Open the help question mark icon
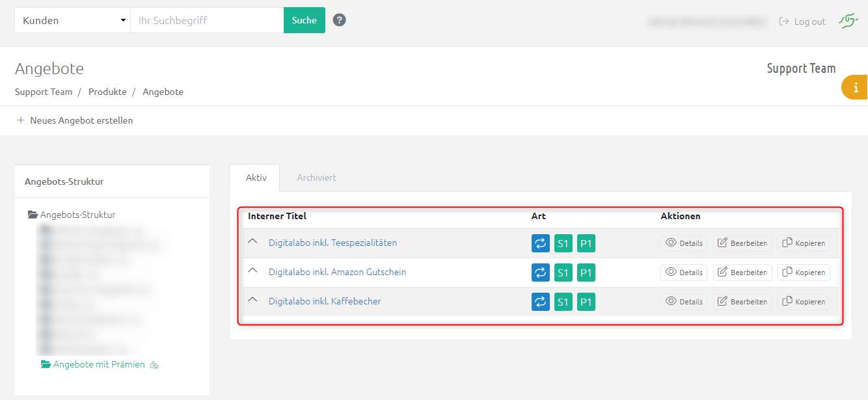 [339, 20]
